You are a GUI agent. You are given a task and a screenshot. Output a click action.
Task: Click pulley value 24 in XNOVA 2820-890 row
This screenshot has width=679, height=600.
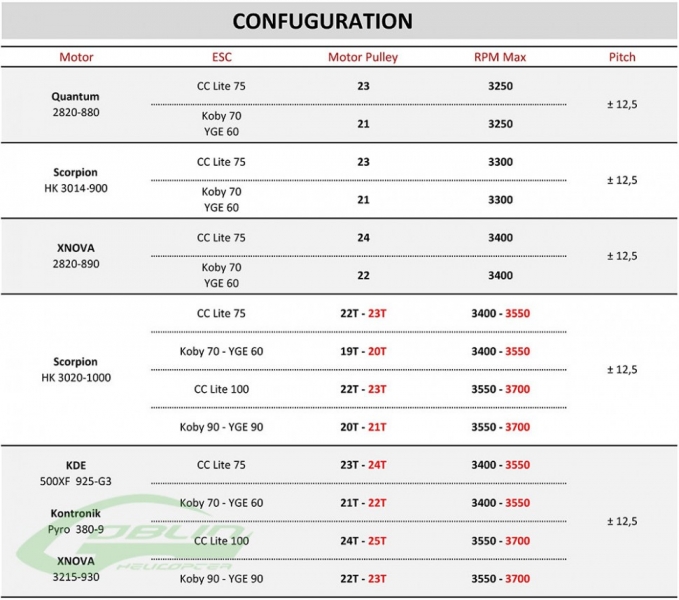coord(363,238)
